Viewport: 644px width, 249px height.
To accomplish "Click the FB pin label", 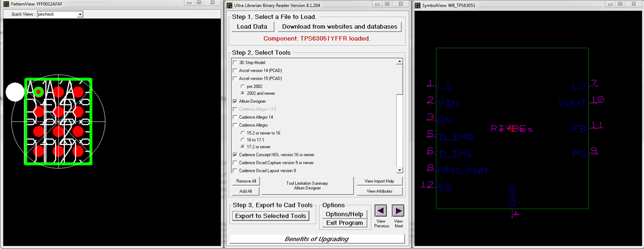I will coord(579,128).
